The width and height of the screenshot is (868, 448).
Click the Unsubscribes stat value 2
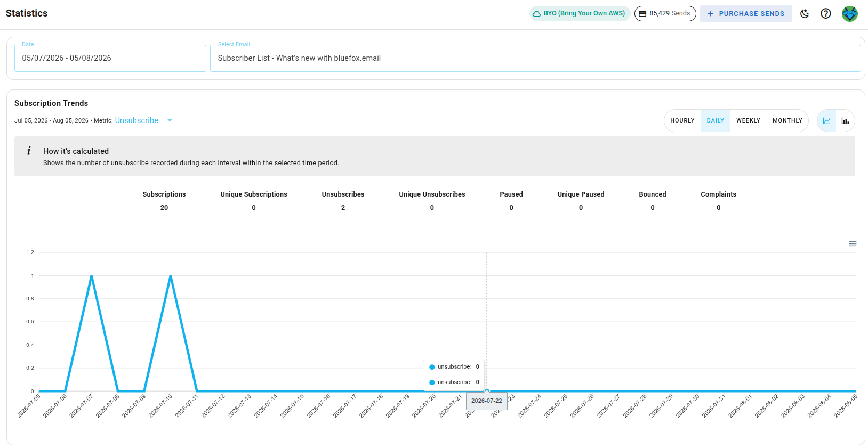point(343,208)
